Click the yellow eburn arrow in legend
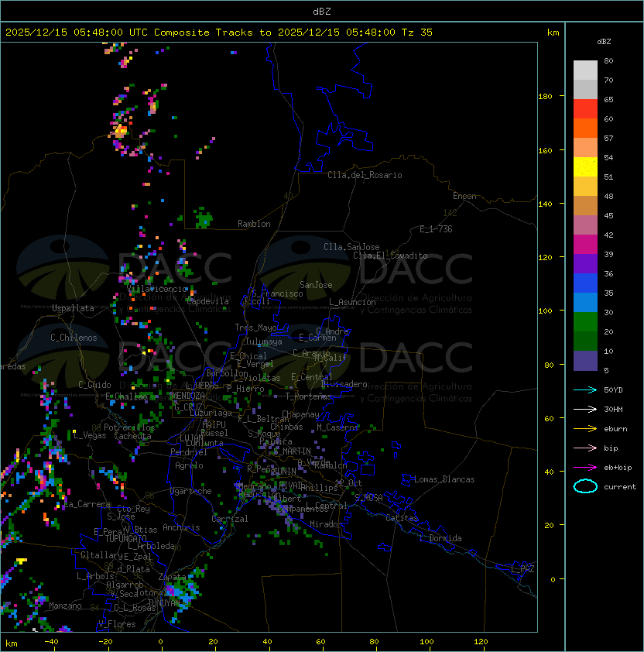644x652 pixels. [x=585, y=429]
